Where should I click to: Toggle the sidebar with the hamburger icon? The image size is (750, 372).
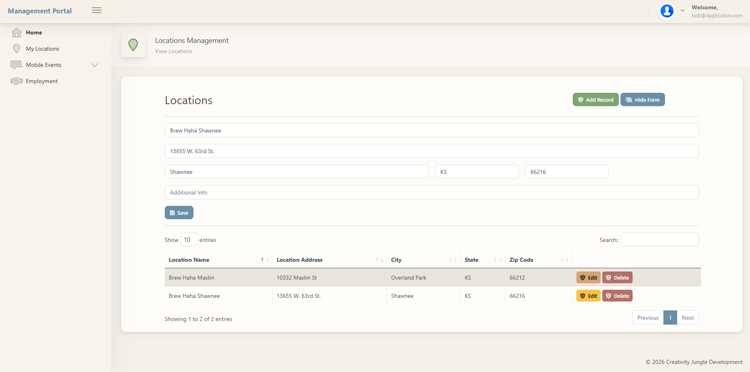point(97,10)
